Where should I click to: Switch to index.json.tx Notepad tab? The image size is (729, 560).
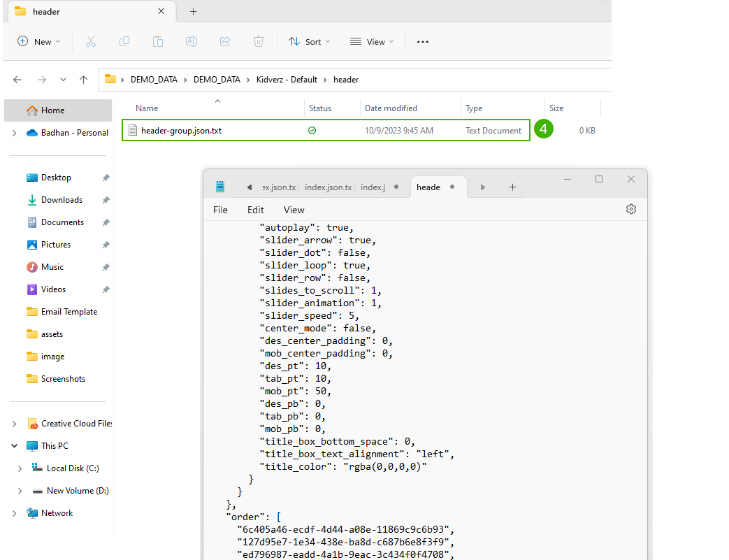328,187
